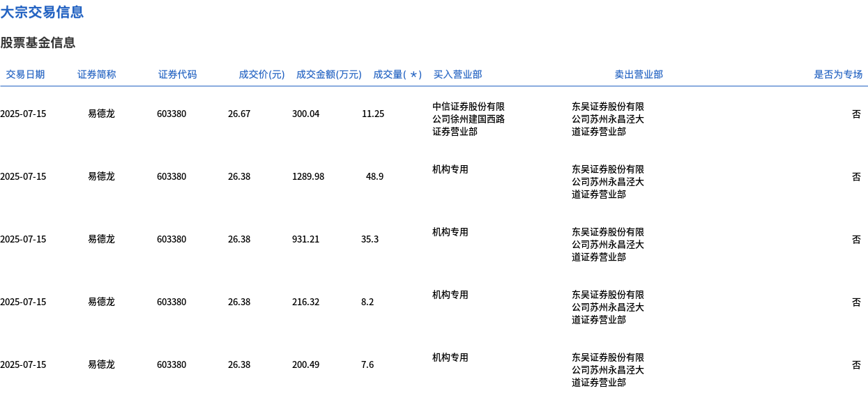Click the 7.6 volume cell
The image size is (868, 400).
click(x=367, y=364)
